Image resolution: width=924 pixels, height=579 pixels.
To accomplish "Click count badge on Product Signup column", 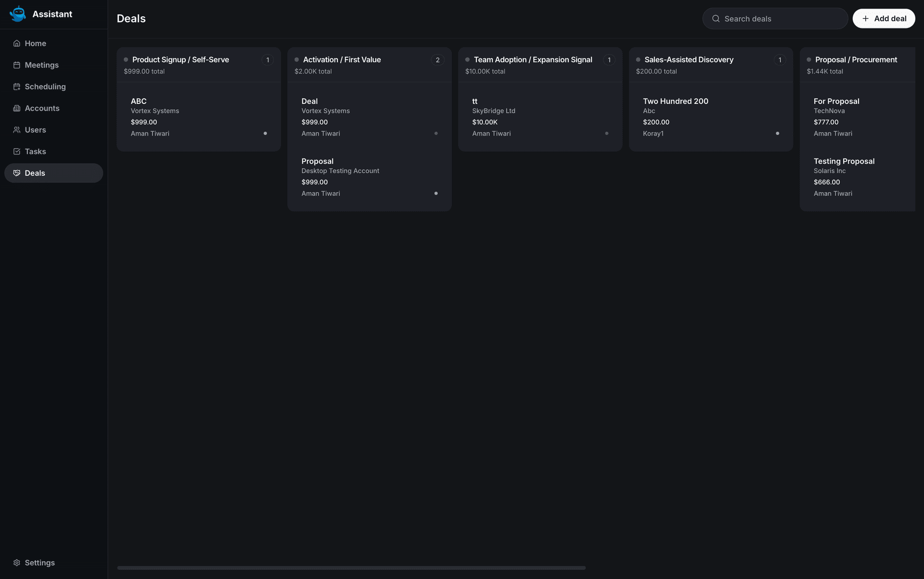I will 268,60.
